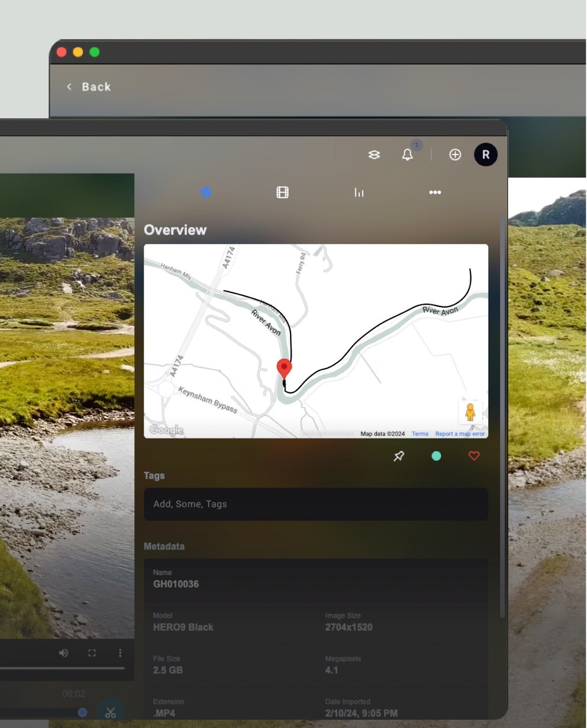
Task: Go Back using the top-left button
Action: (89, 87)
